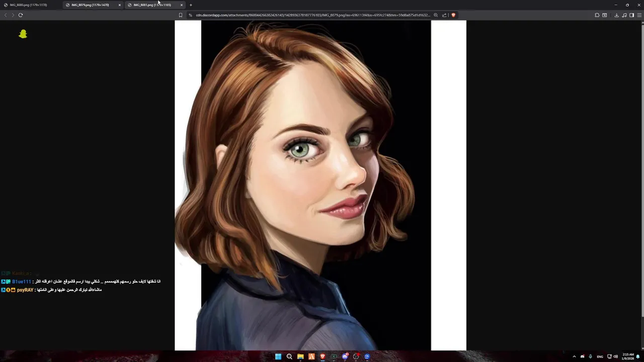Open the blue circular taskbar app

tap(367, 356)
